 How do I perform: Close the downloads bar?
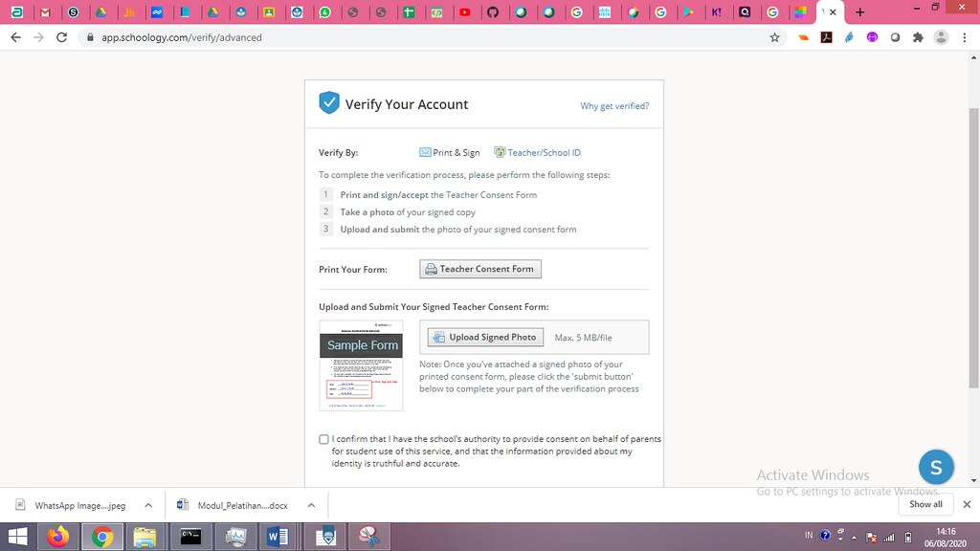coord(967,504)
